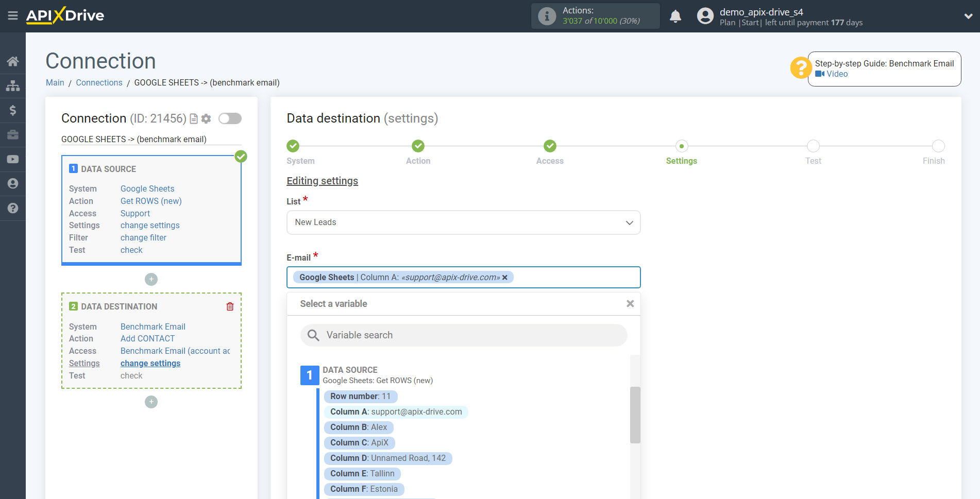Image resolution: width=980 pixels, height=499 pixels.
Task: Click the ApiX-Drive logo
Action: click(65, 15)
